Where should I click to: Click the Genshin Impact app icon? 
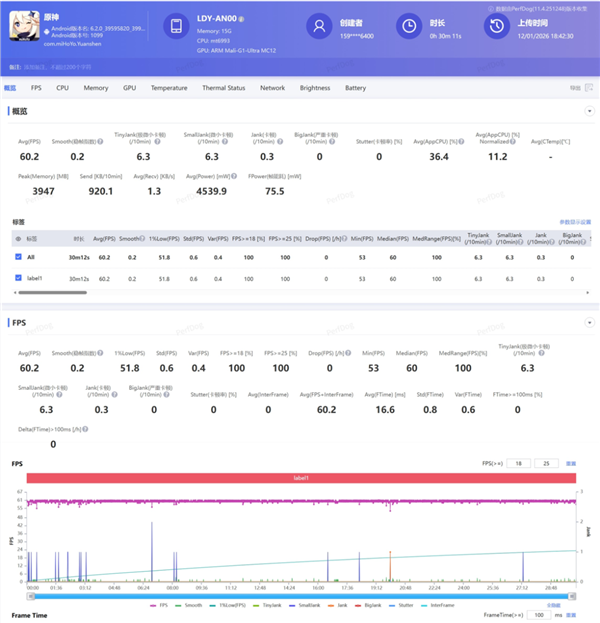click(24, 26)
